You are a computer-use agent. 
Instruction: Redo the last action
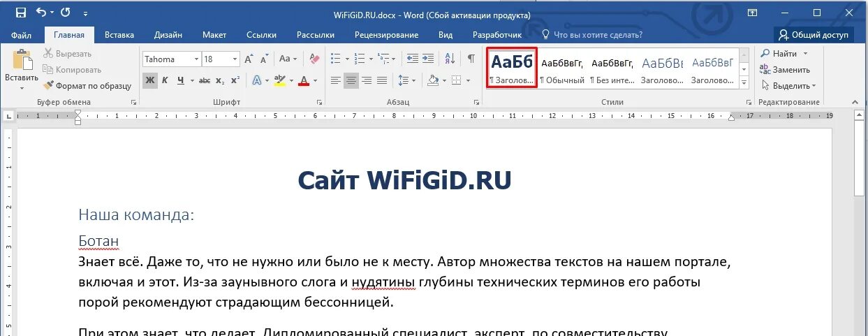tap(65, 13)
